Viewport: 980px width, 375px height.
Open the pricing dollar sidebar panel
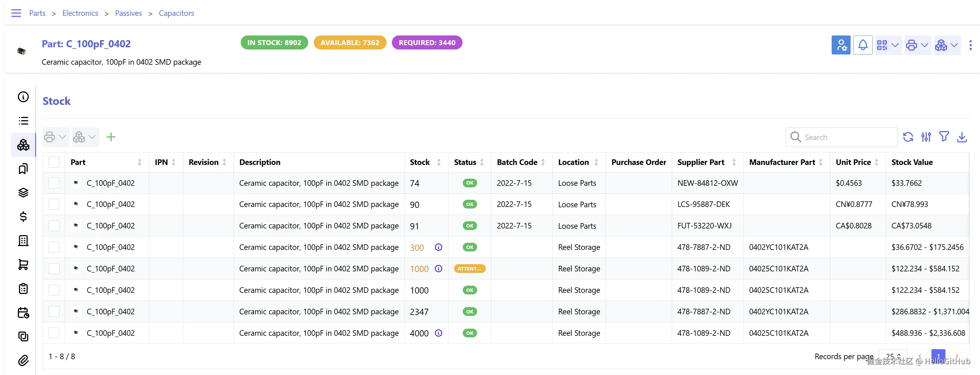tap(23, 217)
